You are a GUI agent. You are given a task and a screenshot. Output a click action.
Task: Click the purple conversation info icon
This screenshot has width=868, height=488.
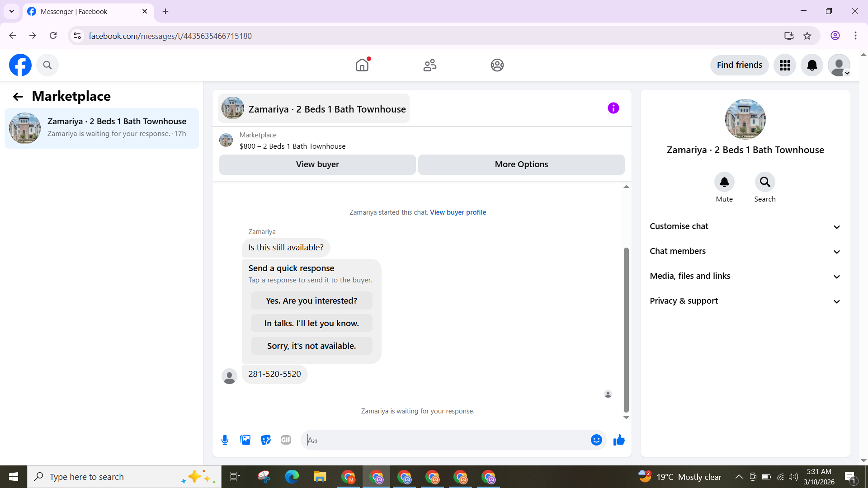coord(613,108)
